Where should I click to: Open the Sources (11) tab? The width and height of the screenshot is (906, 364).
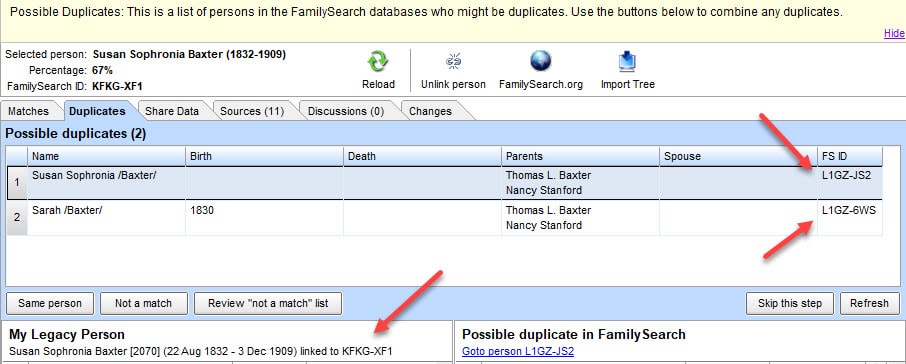[x=252, y=111]
